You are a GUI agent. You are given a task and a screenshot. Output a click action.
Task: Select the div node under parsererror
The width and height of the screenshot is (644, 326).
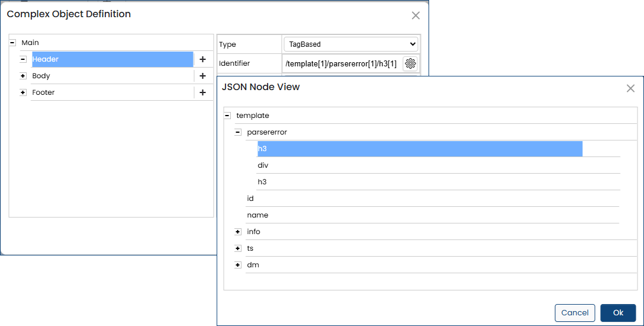pos(263,165)
